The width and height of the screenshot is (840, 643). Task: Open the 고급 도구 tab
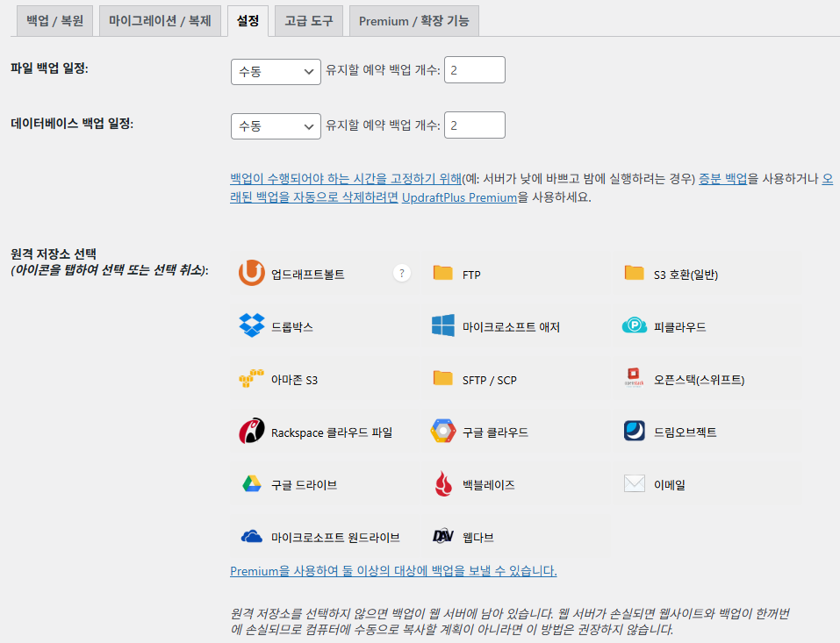click(x=308, y=20)
